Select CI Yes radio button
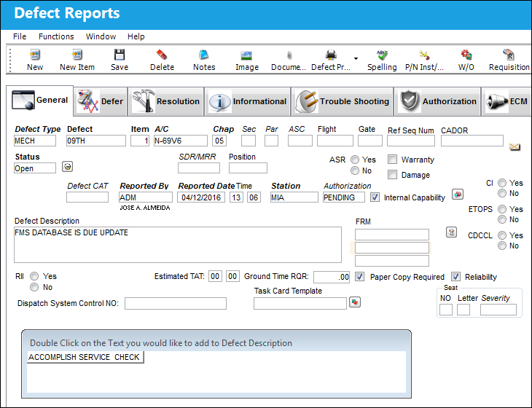Image resolution: width=532 pixels, height=408 pixels. (502, 183)
